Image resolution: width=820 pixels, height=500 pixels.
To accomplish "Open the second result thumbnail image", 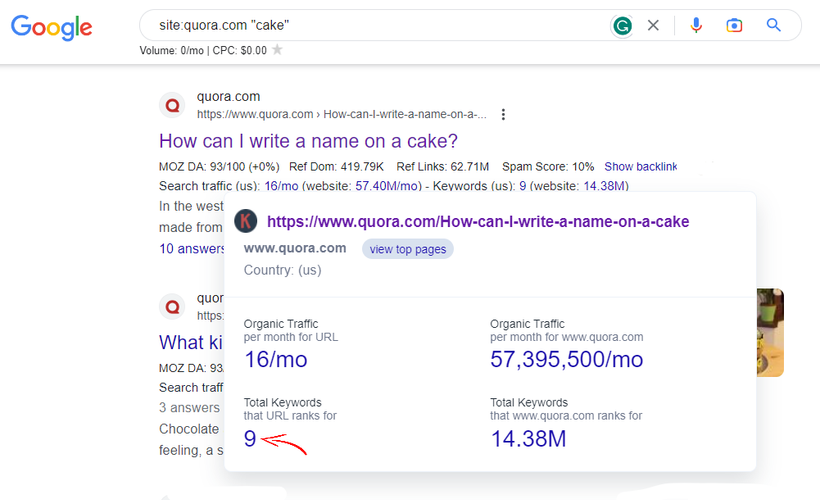I will pos(770,333).
